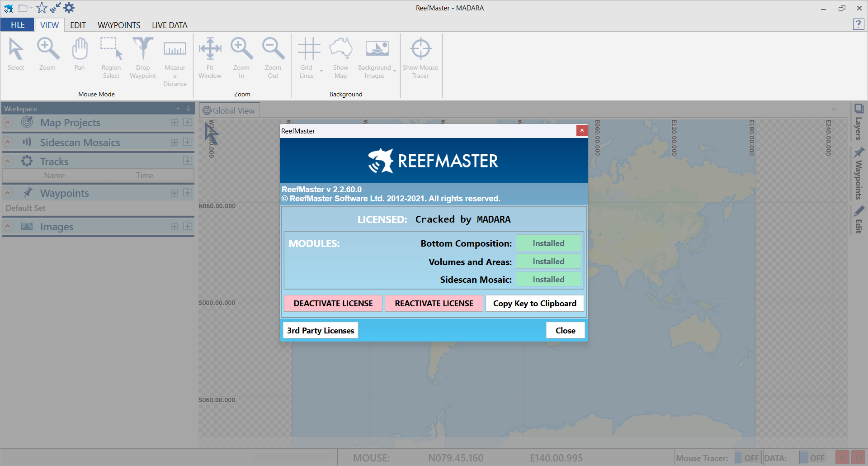Collapse the Waypoints section

coord(8,193)
